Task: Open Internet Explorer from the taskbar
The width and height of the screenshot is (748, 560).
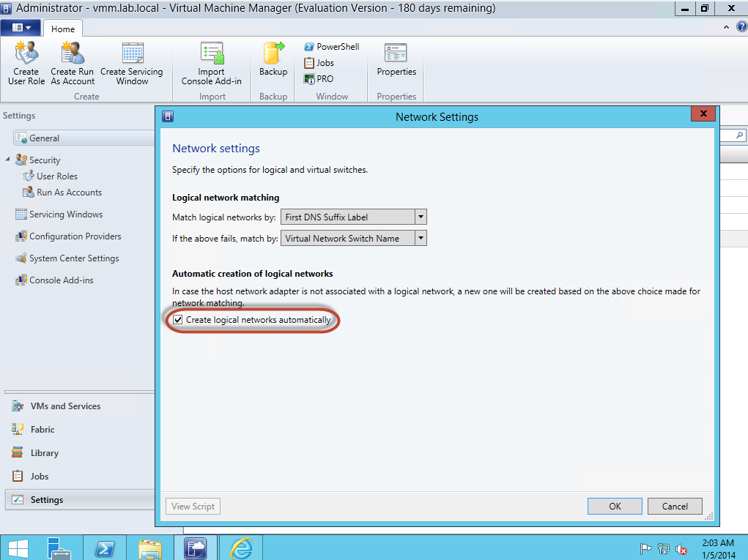Action: (240, 548)
